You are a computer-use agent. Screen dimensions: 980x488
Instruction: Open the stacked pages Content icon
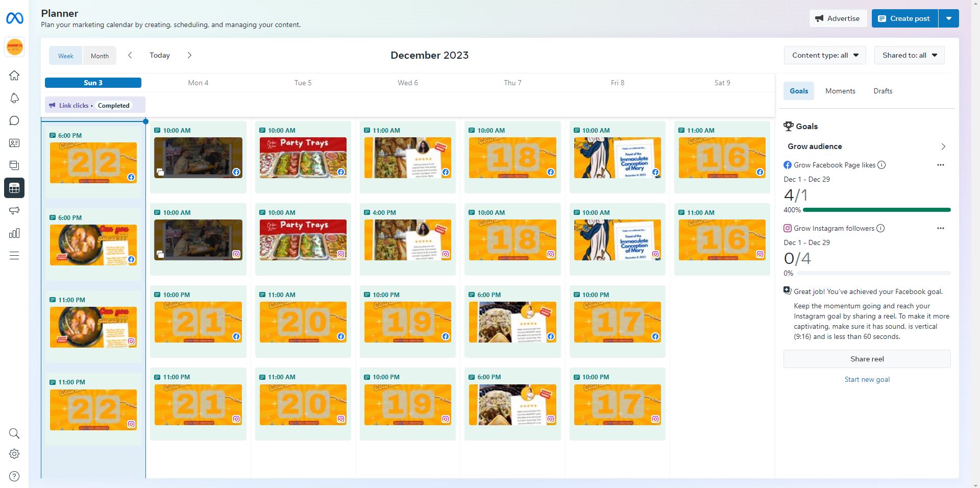coord(14,165)
